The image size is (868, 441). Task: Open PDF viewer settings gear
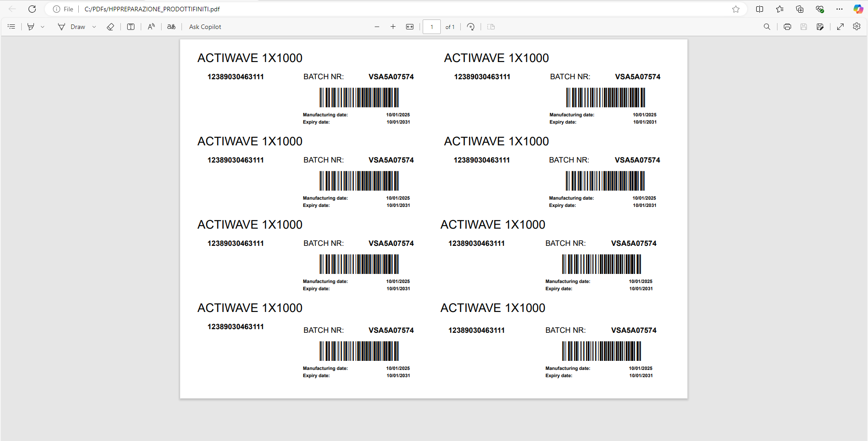(857, 26)
